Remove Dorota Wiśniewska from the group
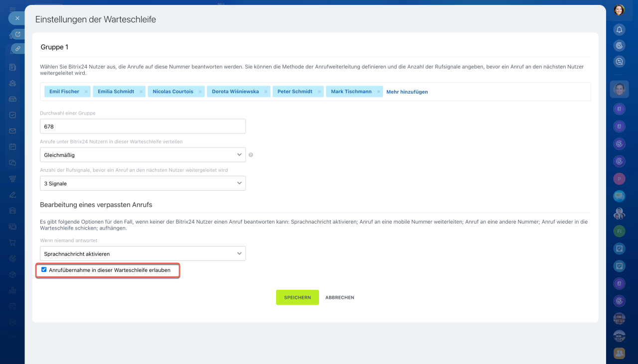This screenshot has height=364, width=638. tap(266, 92)
